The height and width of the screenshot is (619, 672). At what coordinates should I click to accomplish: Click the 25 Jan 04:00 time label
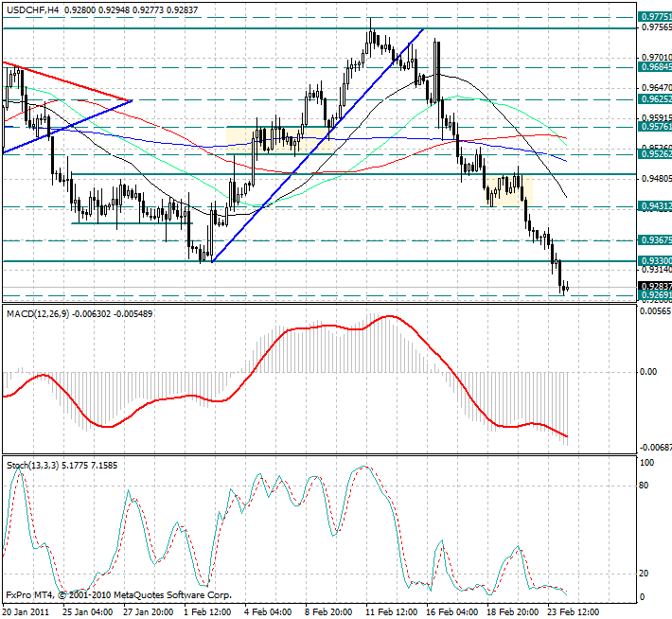pos(88,611)
